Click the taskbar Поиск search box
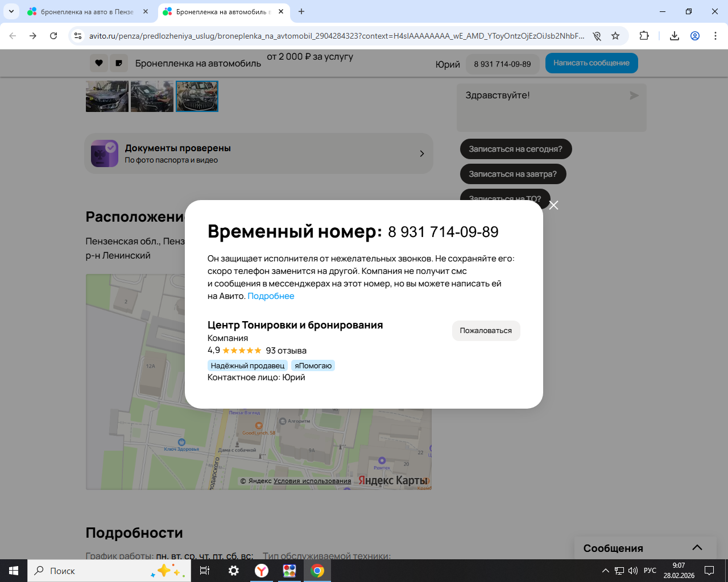 point(109,571)
